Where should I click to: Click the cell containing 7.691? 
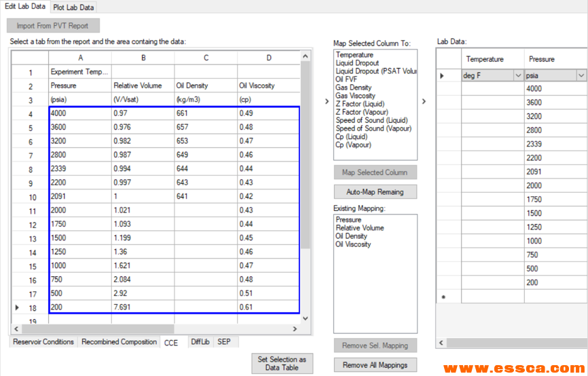click(x=143, y=307)
